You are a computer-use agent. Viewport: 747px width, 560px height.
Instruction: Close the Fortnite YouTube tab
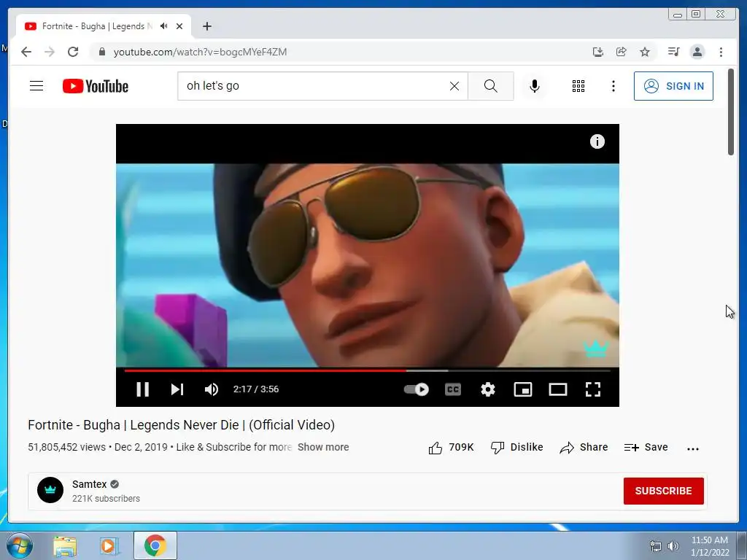pos(179,26)
